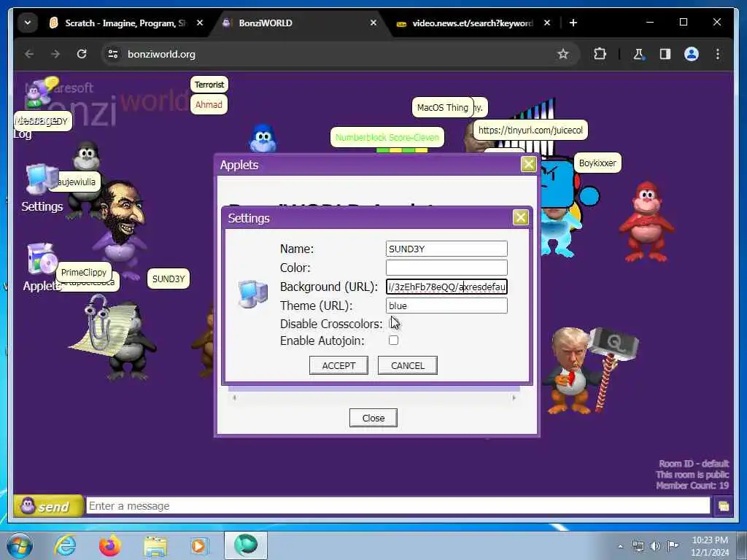Click the red Bonzi character
Image resolution: width=747 pixels, height=560 pixels.
point(646,222)
